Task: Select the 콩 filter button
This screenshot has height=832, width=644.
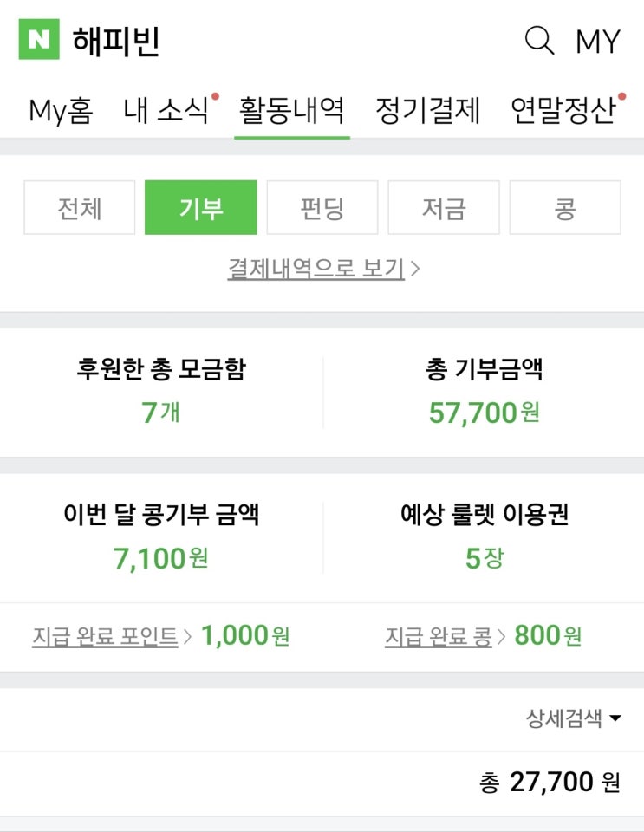Action: point(565,208)
